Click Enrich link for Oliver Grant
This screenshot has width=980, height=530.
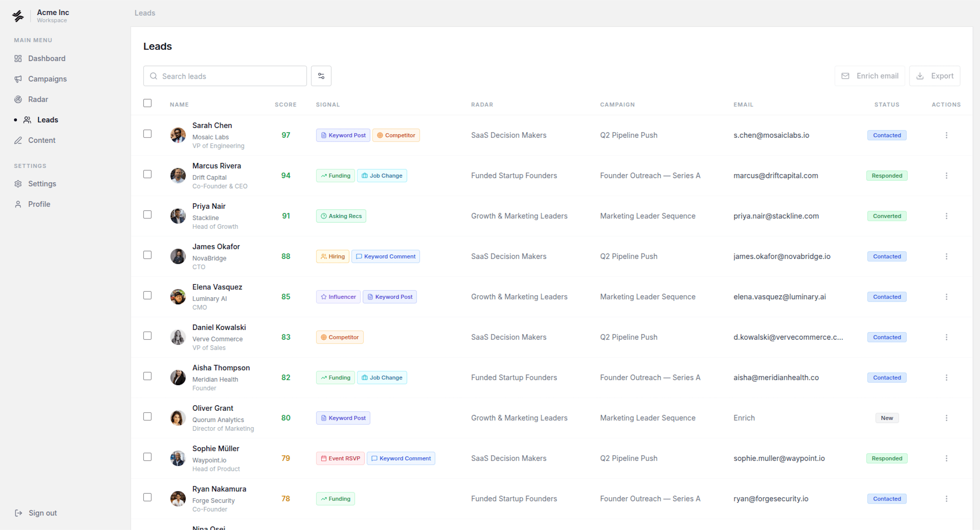744,418
